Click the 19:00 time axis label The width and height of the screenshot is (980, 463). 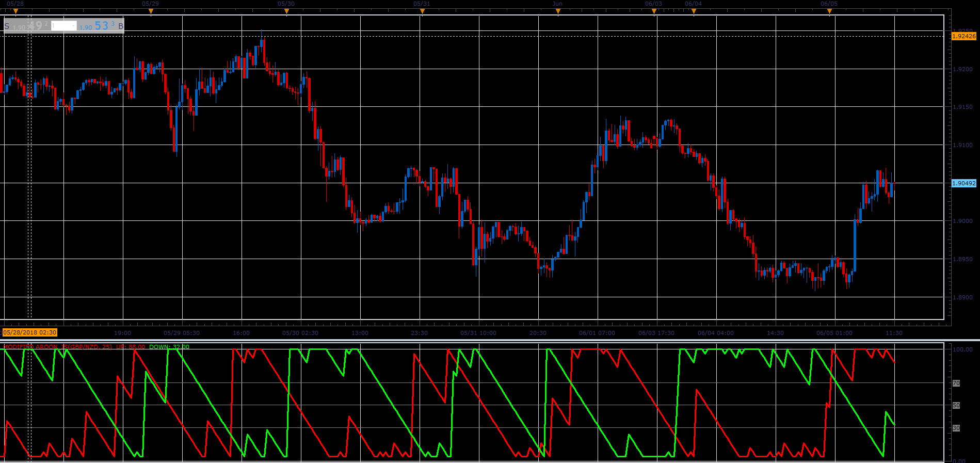[x=122, y=333]
